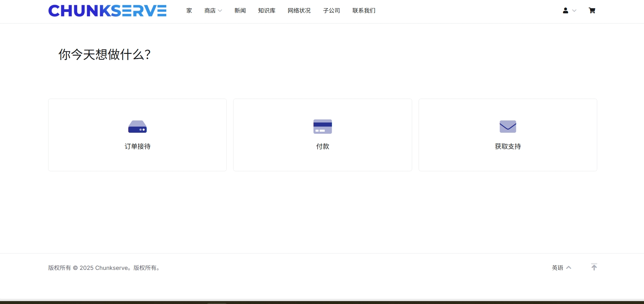Click the 获取支持 get support label
The image size is (644, 304).
click(508, 146)
